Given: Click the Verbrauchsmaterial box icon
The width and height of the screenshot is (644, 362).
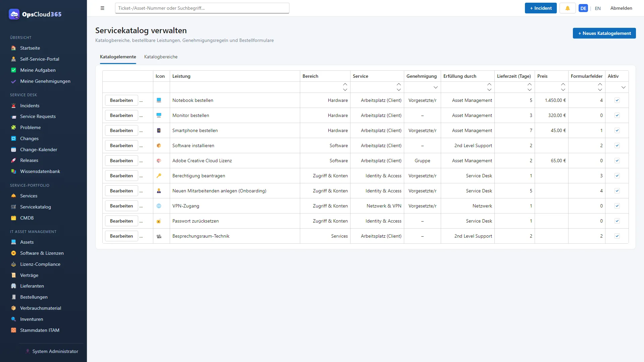Looking at the screenshot, I should (x=13, y=308).
